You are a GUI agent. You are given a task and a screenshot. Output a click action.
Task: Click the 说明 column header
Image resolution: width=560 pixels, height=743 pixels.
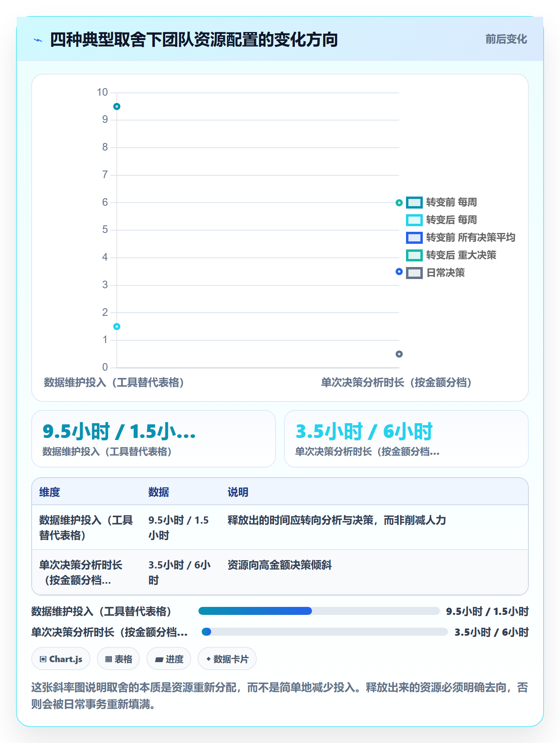tap(238, 492)
